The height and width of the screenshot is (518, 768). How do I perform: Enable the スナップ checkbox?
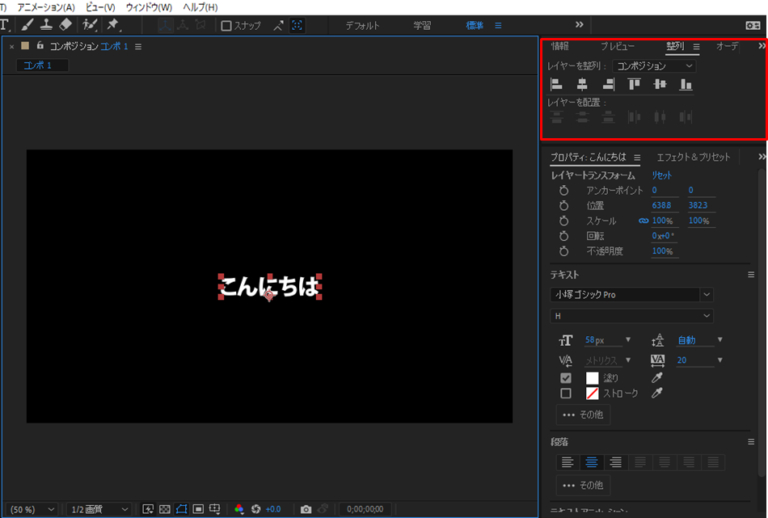pos(226,25)
